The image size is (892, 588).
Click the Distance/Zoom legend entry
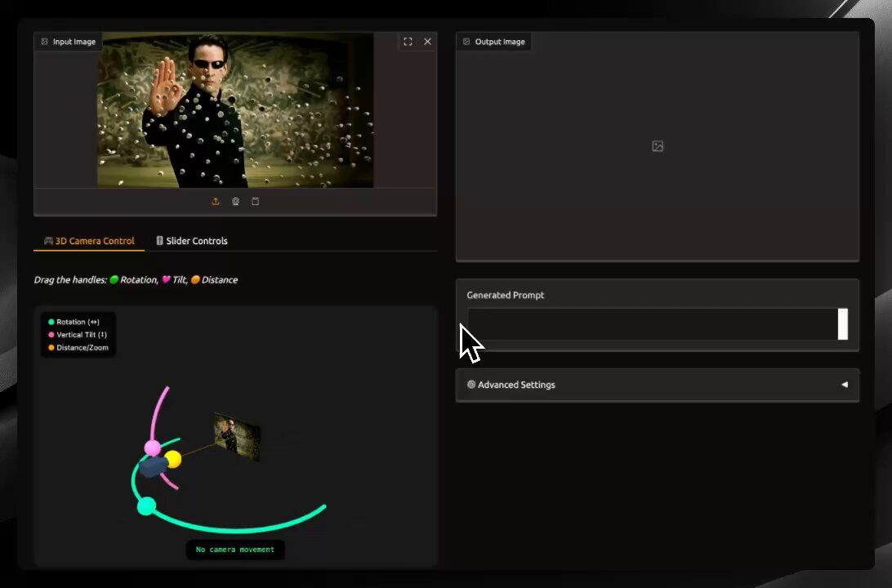tap(78, 347)
